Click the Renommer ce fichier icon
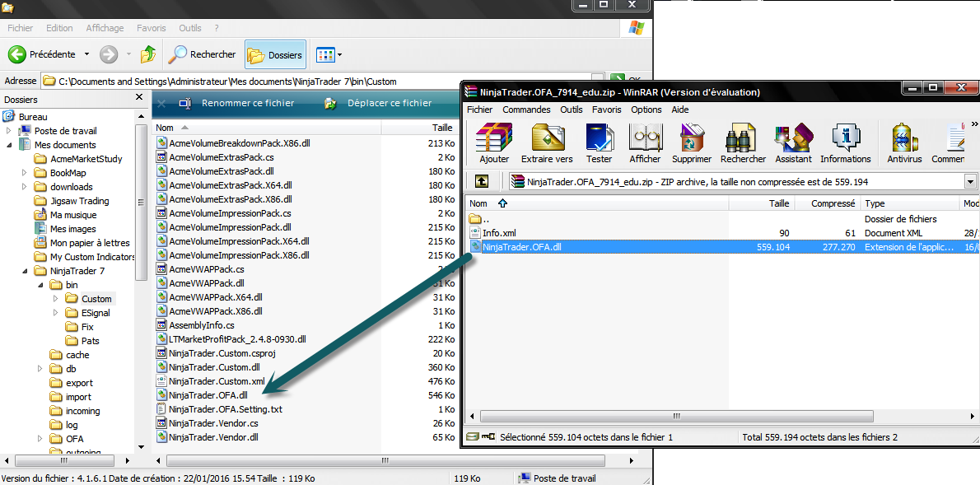The image size is (980, 485). [x=185, y=103]
